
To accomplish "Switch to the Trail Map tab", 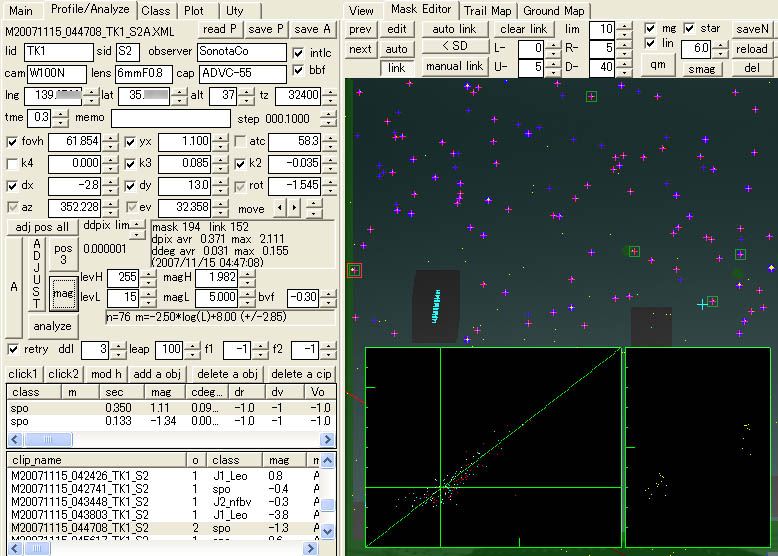I will click(x=487, y=10).
